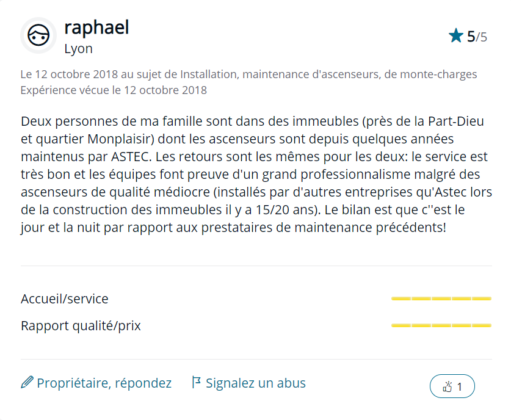Click the pencil icon beside "Propriétaire, répondez"
The height and width of the screenshot is (420, 511).
point(27,383)
